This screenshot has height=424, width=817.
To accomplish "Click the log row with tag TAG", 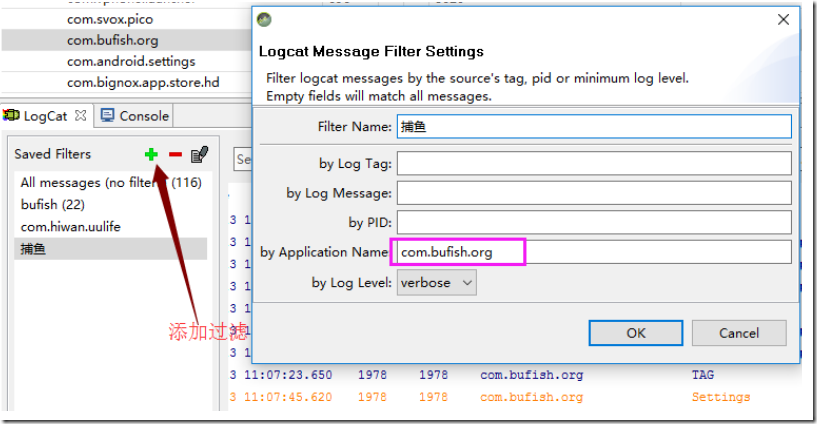I will [513, 375].
